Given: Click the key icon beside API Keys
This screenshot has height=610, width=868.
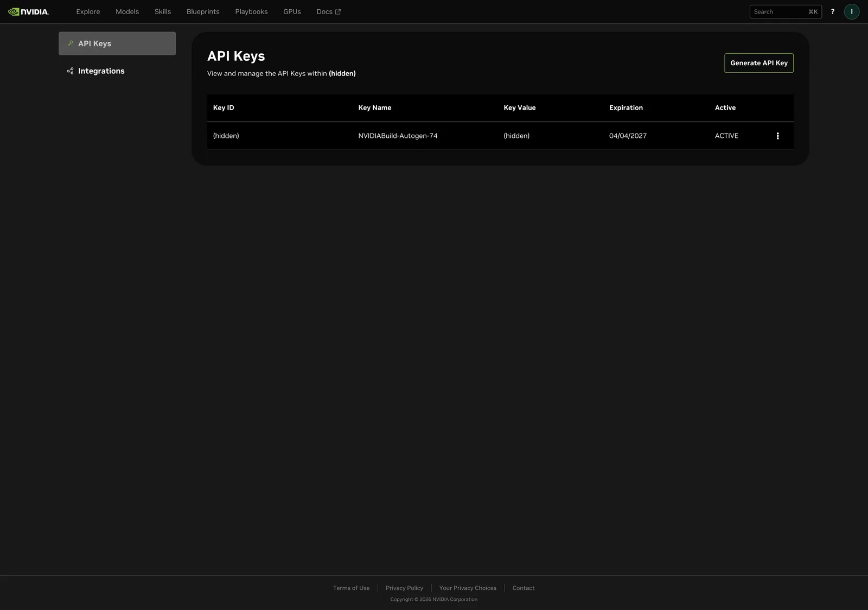Looking at the screenshot, I should point(70,43).
